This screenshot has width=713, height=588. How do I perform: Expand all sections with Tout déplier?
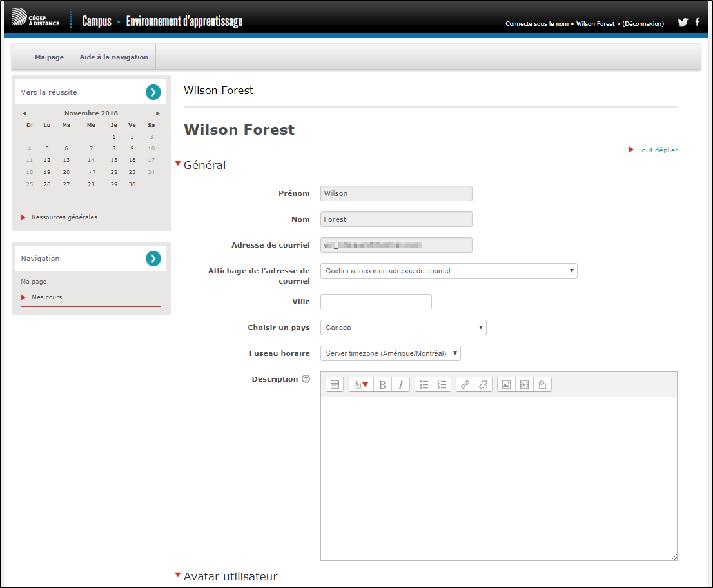[657, 150]
